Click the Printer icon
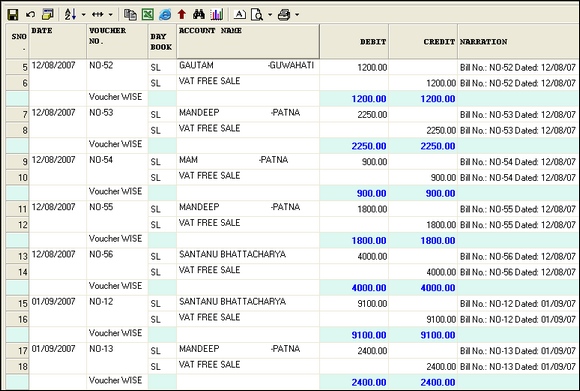580x391 pixels. click(x=284, y=15)
